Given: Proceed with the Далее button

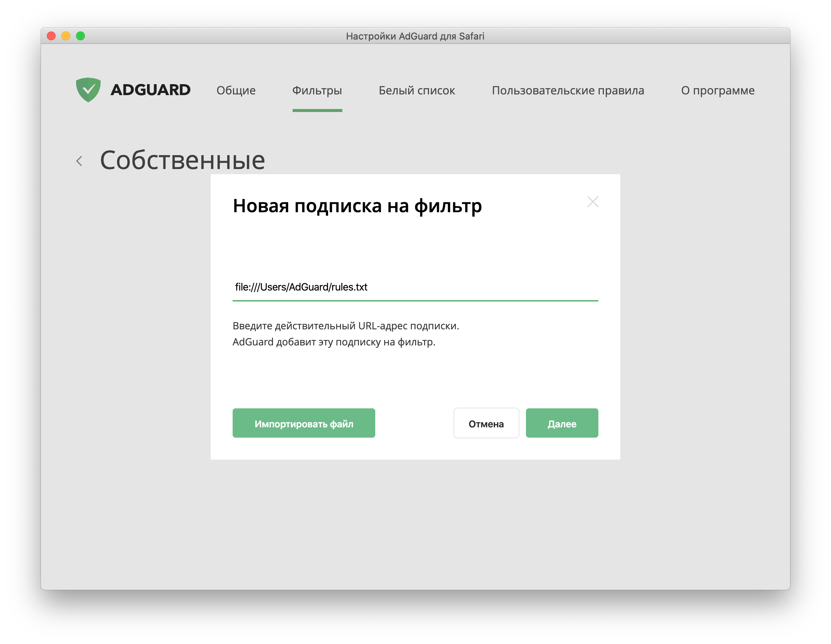Looking at the screenshot, I should [561, 423].
